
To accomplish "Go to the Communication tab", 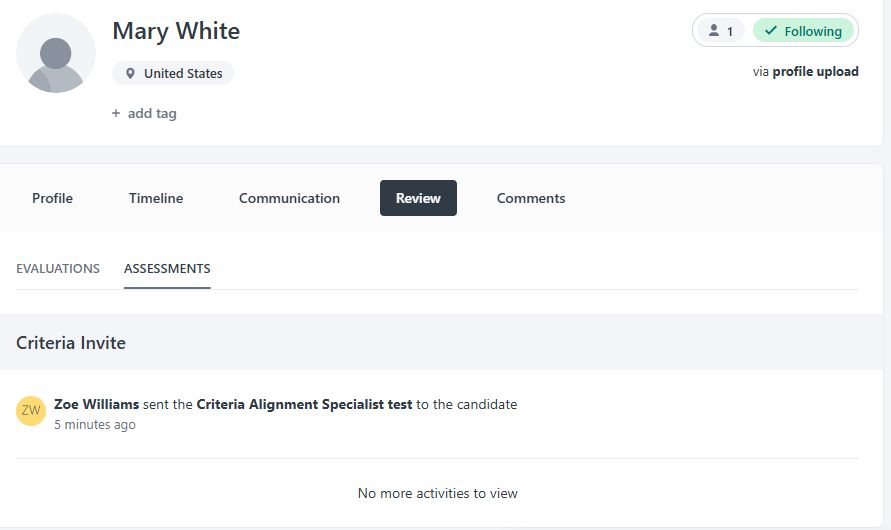I will pyautogui.click(x=289, y=198).
